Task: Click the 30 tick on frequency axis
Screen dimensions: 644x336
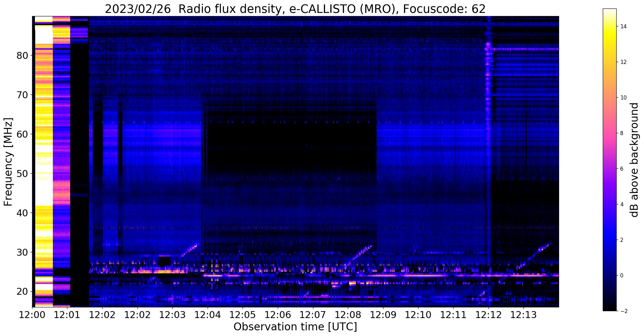Action: 22,252
